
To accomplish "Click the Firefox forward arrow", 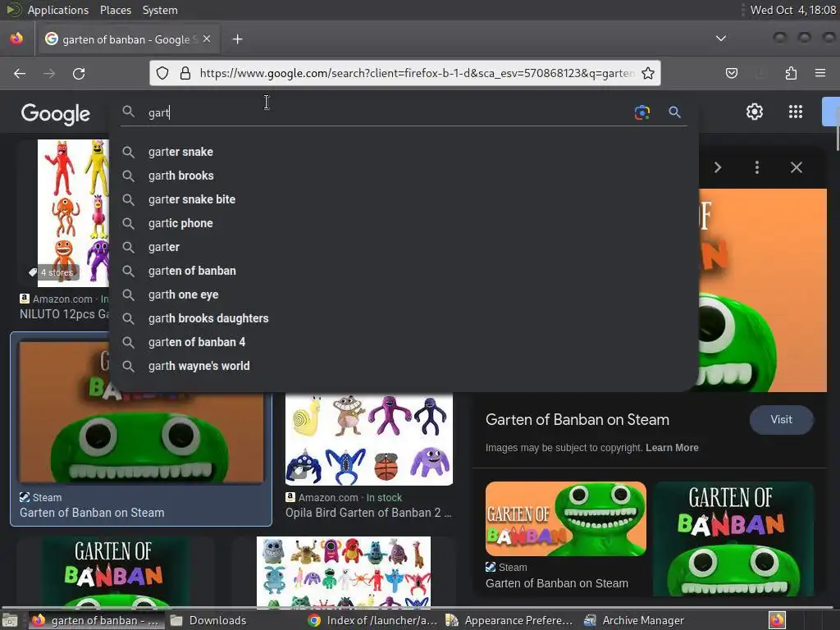I will tap(49, 73).
